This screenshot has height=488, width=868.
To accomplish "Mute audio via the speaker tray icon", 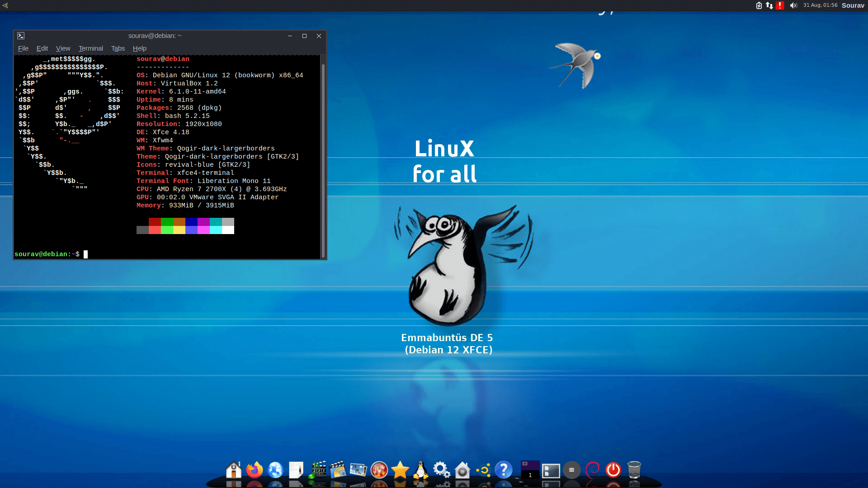I will (x=793, y=5).
